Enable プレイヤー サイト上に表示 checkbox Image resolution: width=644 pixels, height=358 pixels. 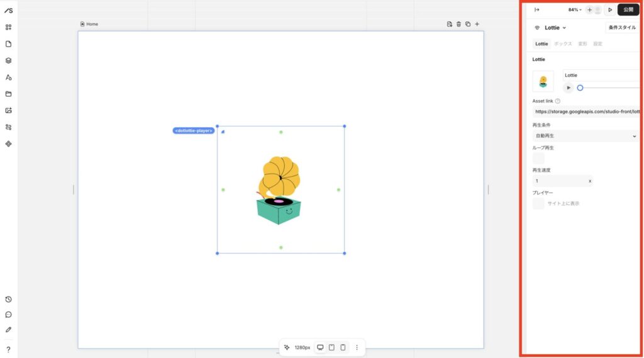pyautogui.click(x=538, y=204)
